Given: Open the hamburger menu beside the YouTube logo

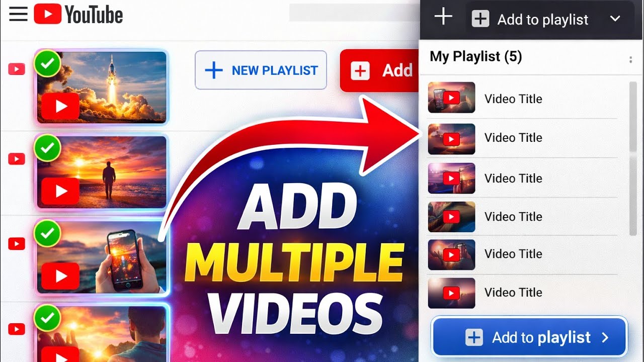Looking at the screenshot, I should click(19, 14).
